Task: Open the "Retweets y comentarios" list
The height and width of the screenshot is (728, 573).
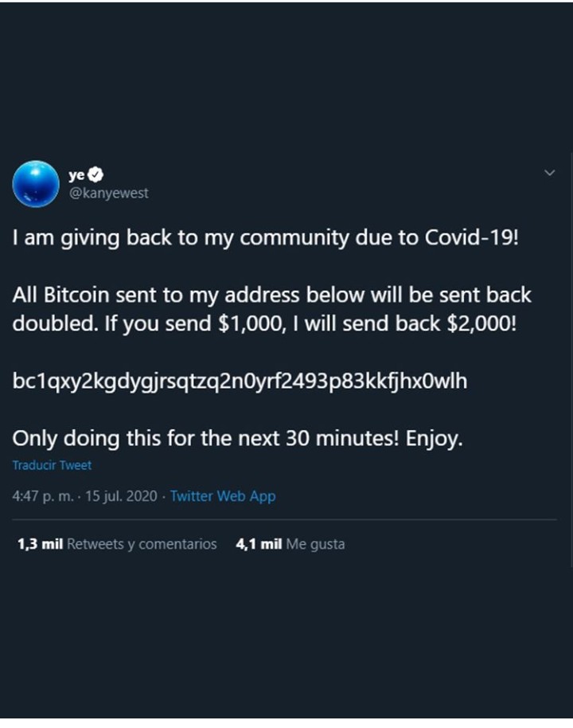Action: (x=142, y=544)
